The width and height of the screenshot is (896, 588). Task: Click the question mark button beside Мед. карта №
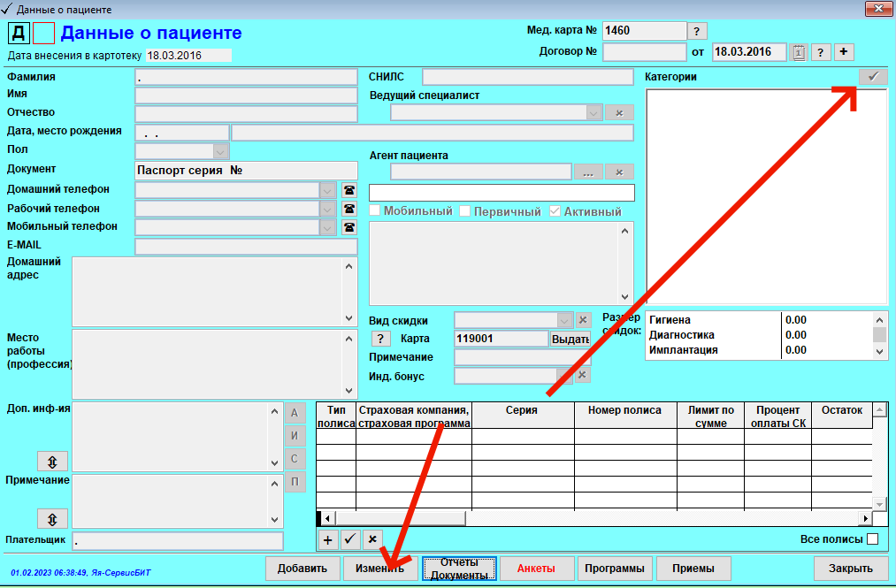point(698,31)
